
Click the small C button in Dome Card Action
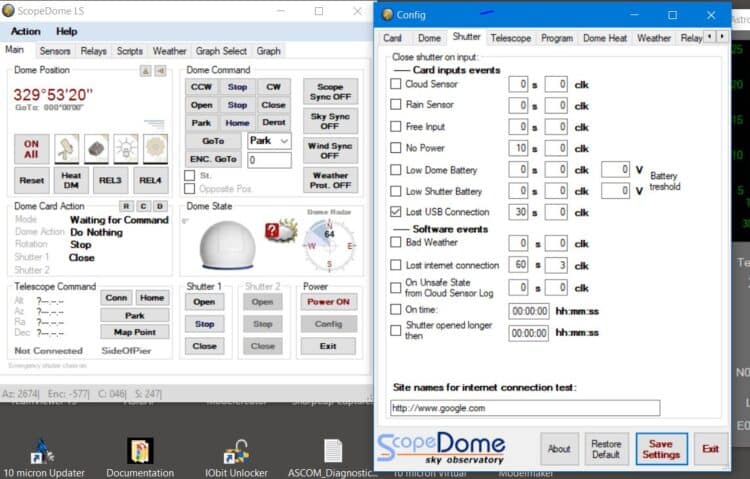click(x=143, y=206)
